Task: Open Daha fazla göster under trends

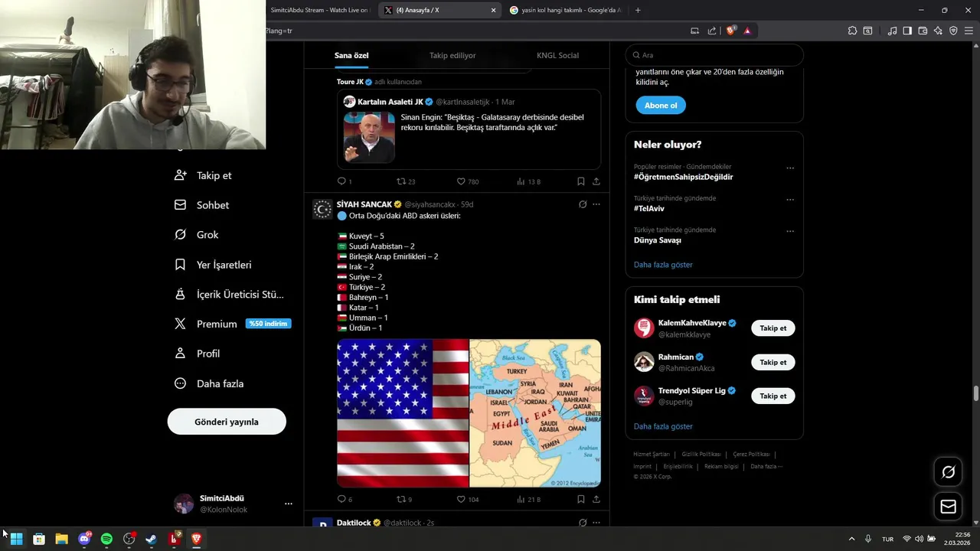Action: click(663, 265)
